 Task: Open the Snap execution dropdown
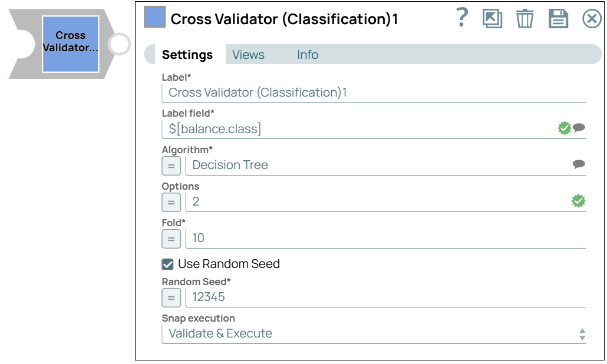coord(581,333)
